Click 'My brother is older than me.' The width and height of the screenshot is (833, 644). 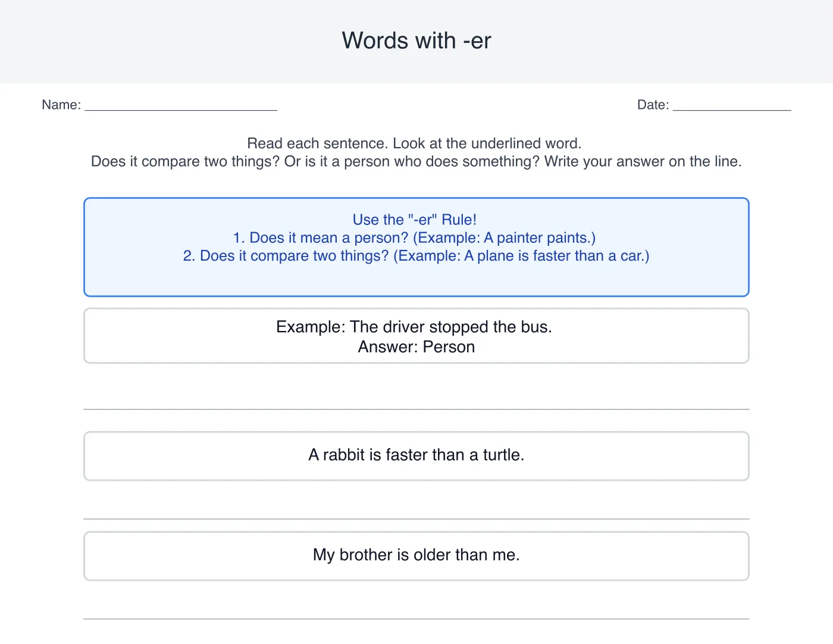416,555
